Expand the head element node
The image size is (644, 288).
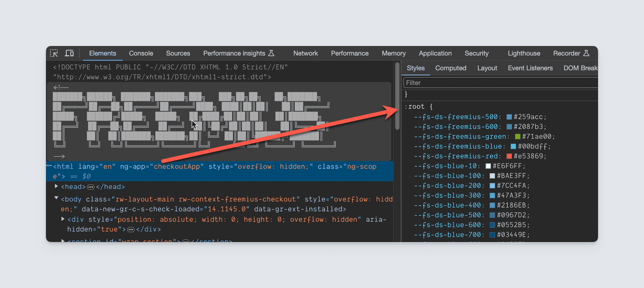coord(56,186)
